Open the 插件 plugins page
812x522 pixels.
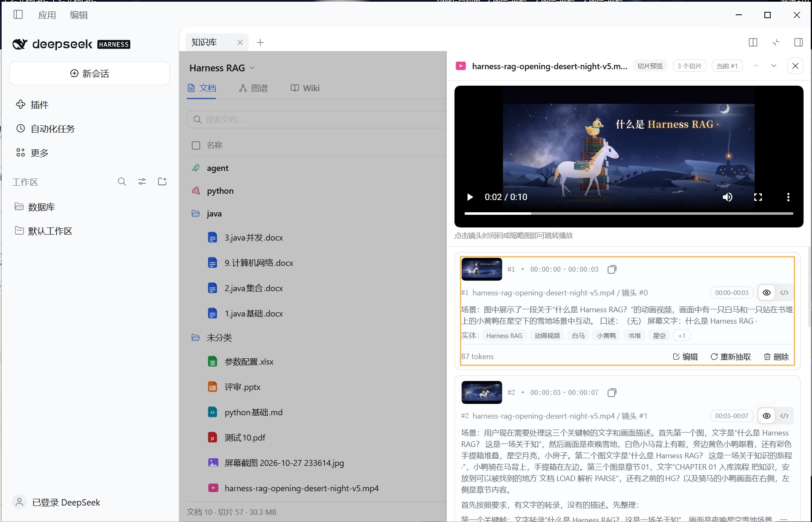(x=32, y=105)
